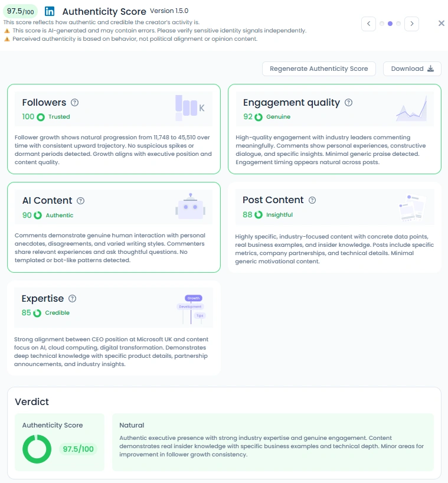Open help icon beside Engagement quality
448x483 pixels.
pyautogui.click(x=348, y=103)
